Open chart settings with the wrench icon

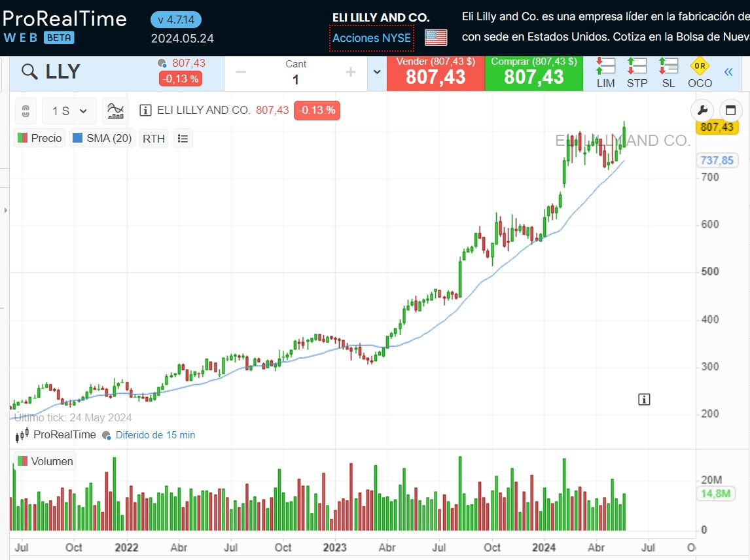pyautogui.click(x=704, y=110)
